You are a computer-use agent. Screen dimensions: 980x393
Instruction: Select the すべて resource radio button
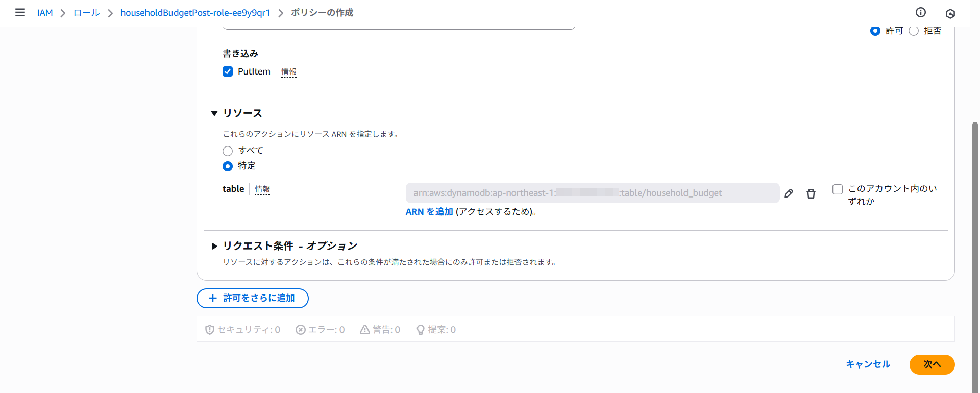click(228, 151)
